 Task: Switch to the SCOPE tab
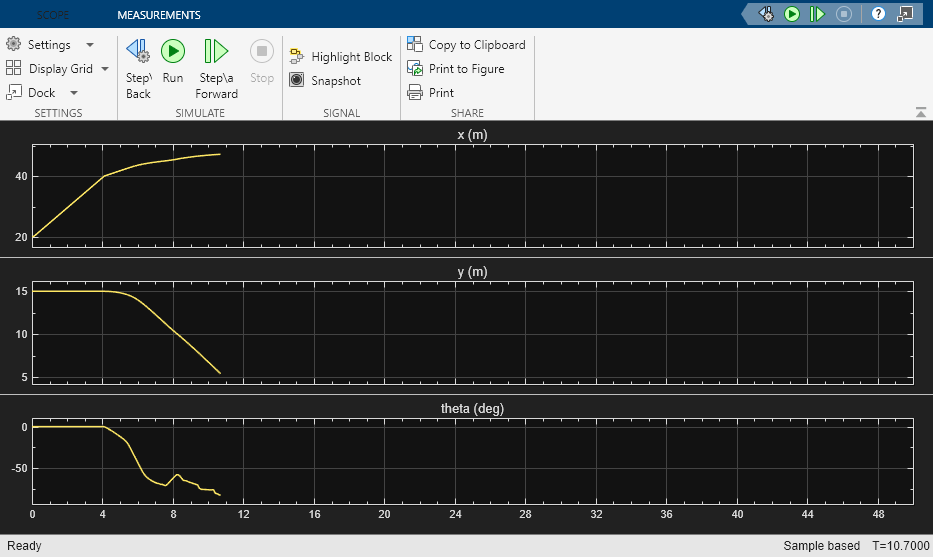pyautogui.click(x=53, y=15)
